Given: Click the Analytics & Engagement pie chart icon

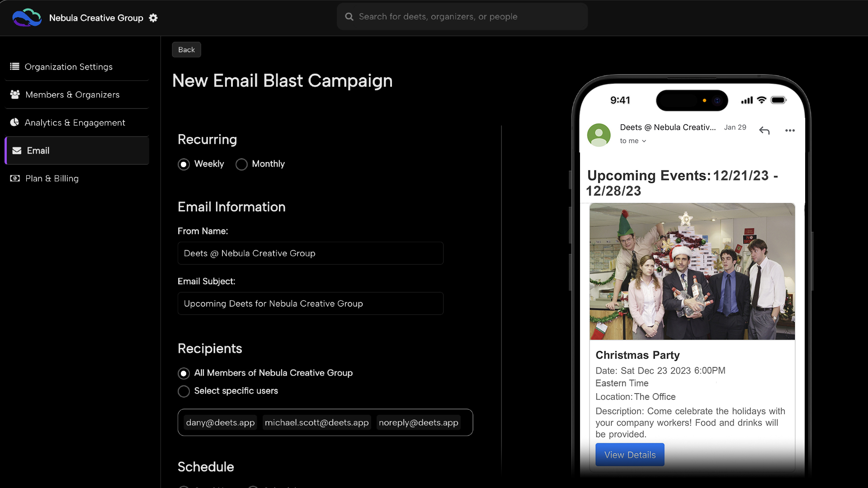Looking at the screenshot, I should pos(14,122).
